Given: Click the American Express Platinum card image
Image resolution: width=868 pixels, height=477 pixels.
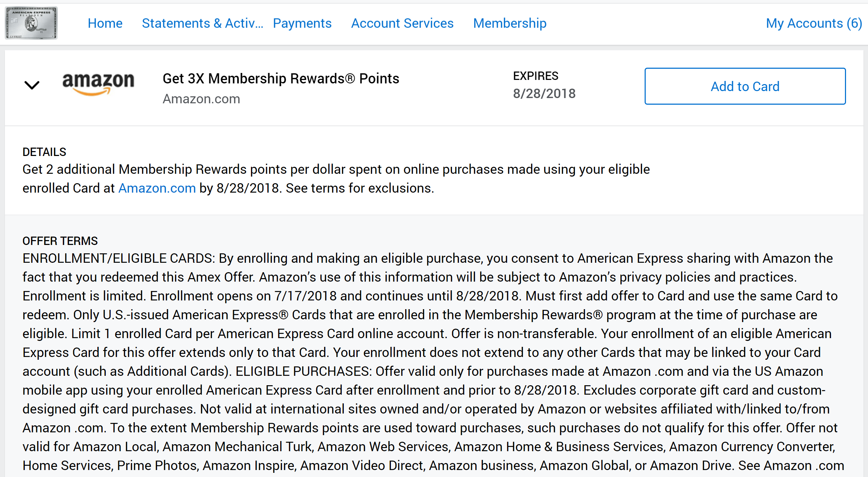Looking at the screenshot, I should tap(31, 23).
